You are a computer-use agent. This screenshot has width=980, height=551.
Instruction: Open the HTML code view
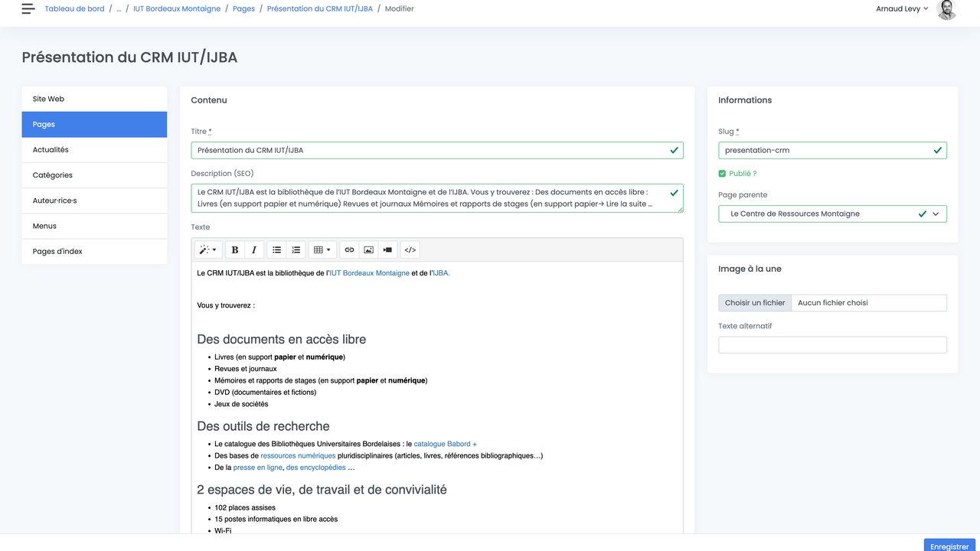[x=409, y=249]
